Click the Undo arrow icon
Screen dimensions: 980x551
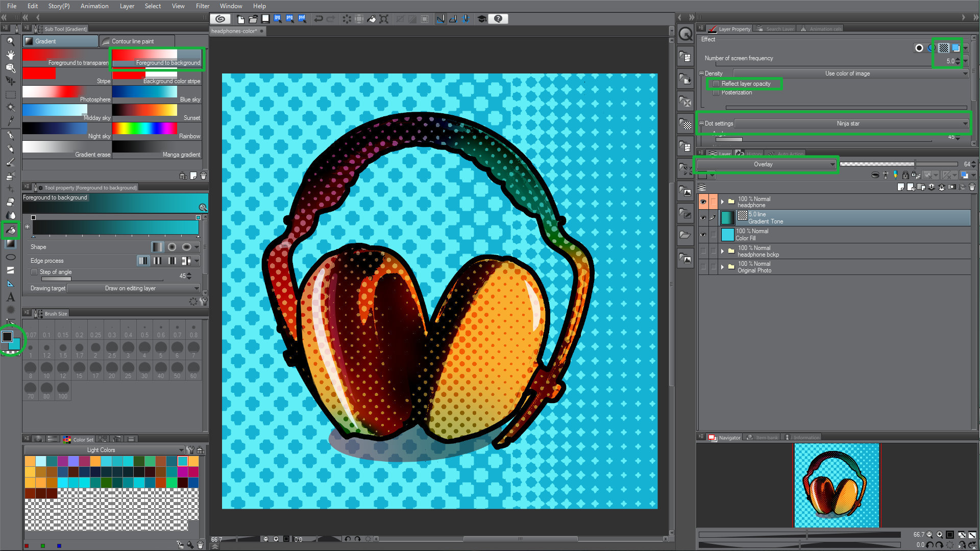318,19
